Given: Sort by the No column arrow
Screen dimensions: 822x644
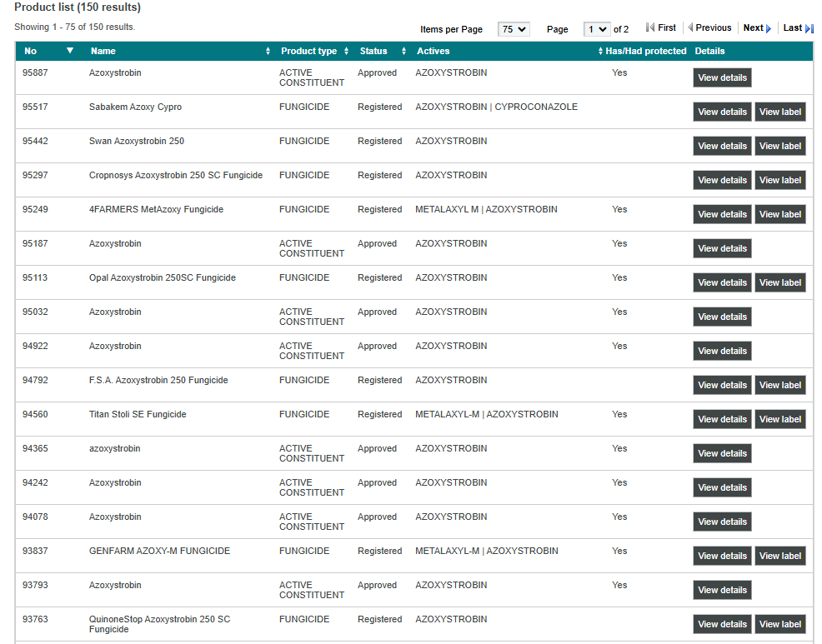Looking at the screenshot, I should click(70, 51).
